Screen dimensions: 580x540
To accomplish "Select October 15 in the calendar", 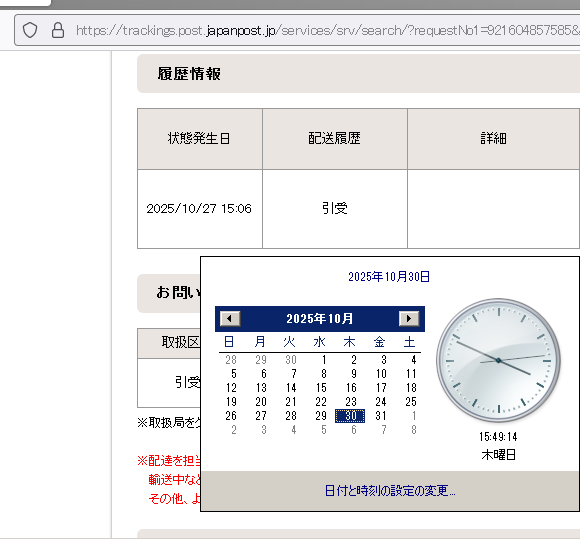I will pos(321,388).
